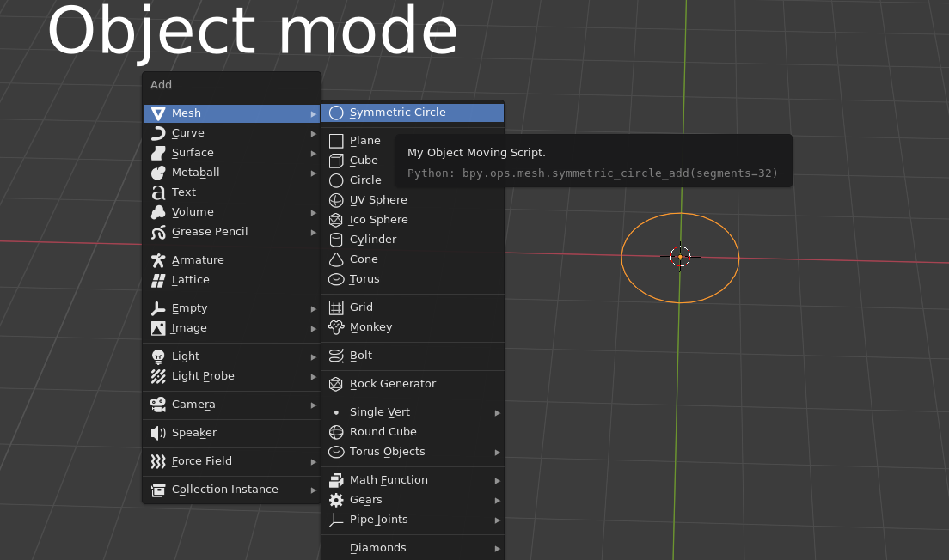Add a Grid mesh
Image resolution: width=949 pixels, height=560 pixels.
point(413,307)
